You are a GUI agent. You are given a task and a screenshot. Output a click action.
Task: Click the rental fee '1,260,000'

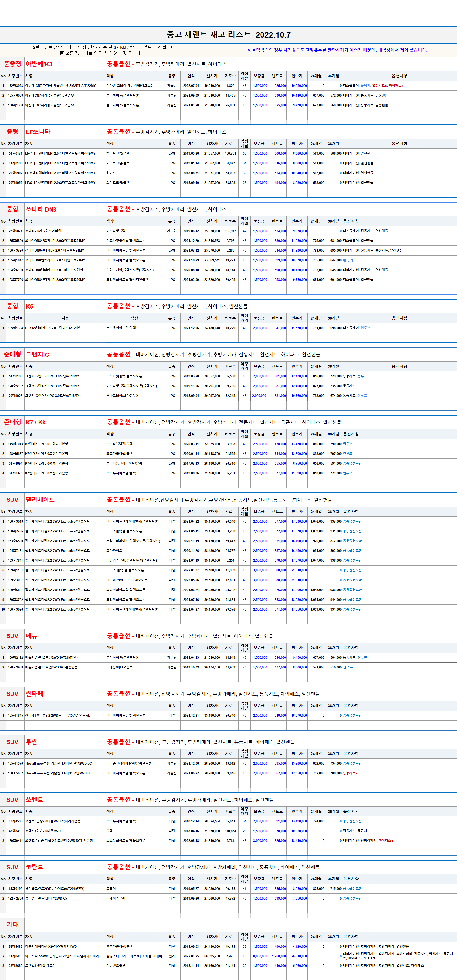tap(279, 956)
